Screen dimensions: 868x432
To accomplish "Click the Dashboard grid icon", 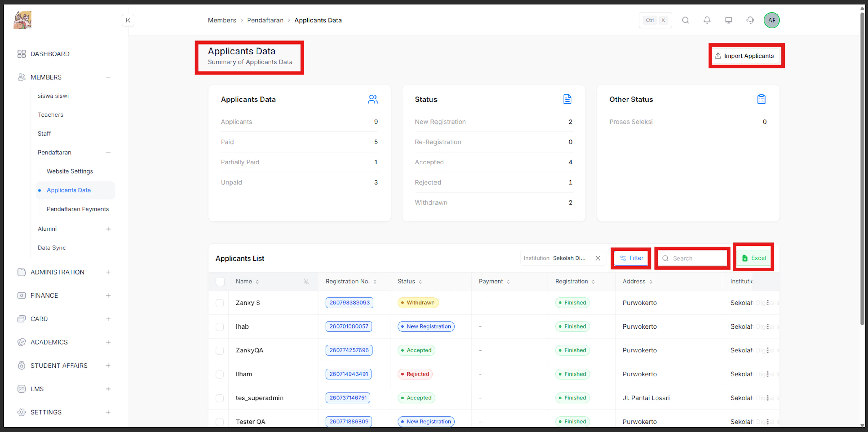I will (21, 54).
